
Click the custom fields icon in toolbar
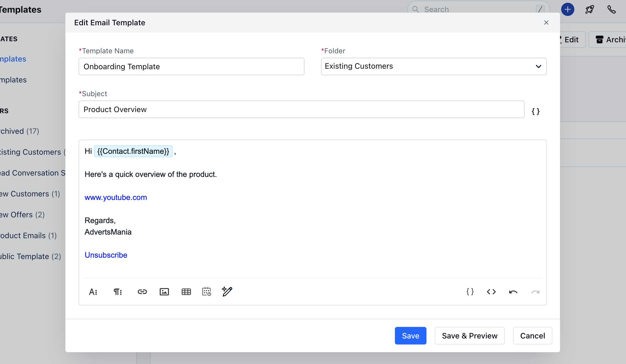[470, 292]
